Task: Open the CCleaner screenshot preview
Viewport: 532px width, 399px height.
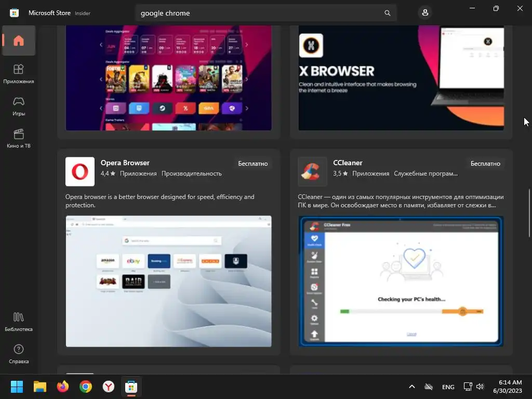Action: [x=401, y=281]
